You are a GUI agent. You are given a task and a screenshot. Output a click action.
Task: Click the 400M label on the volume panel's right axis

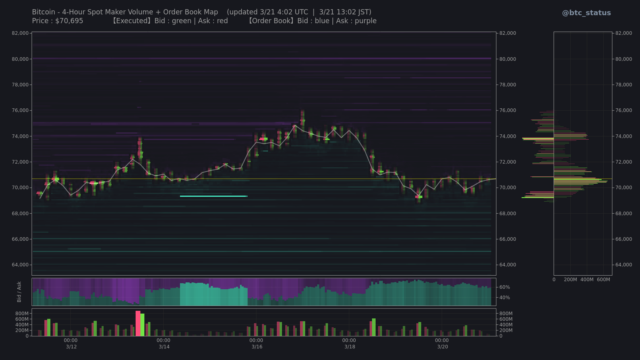tap(506, 324)
